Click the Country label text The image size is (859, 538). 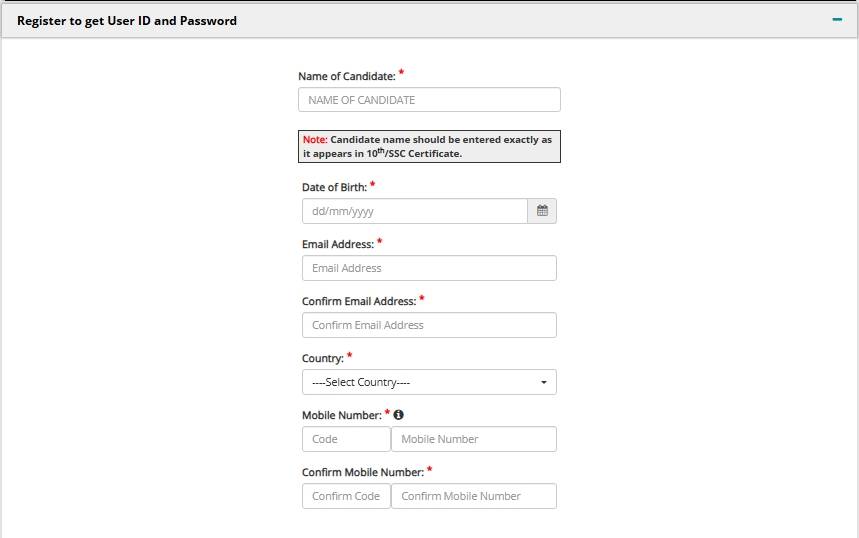(x=323, y=358)
